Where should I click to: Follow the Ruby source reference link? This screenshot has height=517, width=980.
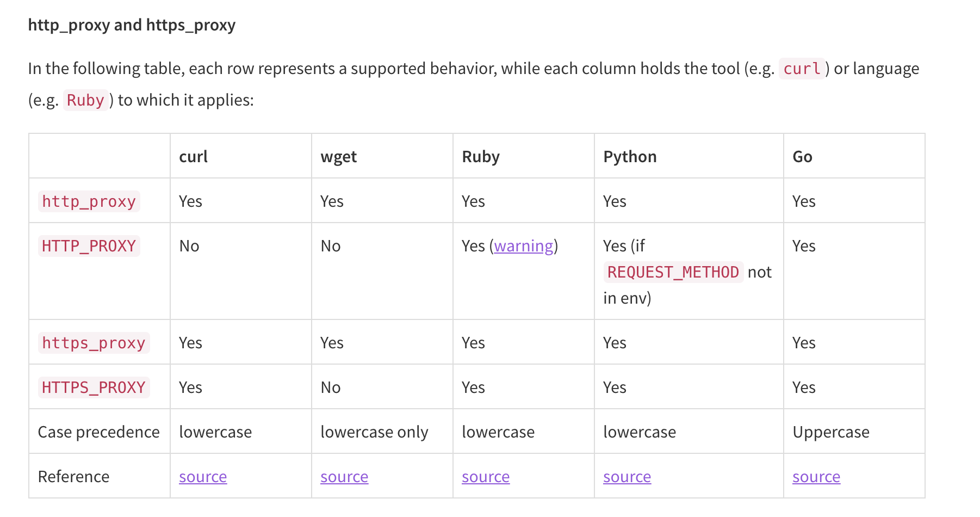[486, 477]
